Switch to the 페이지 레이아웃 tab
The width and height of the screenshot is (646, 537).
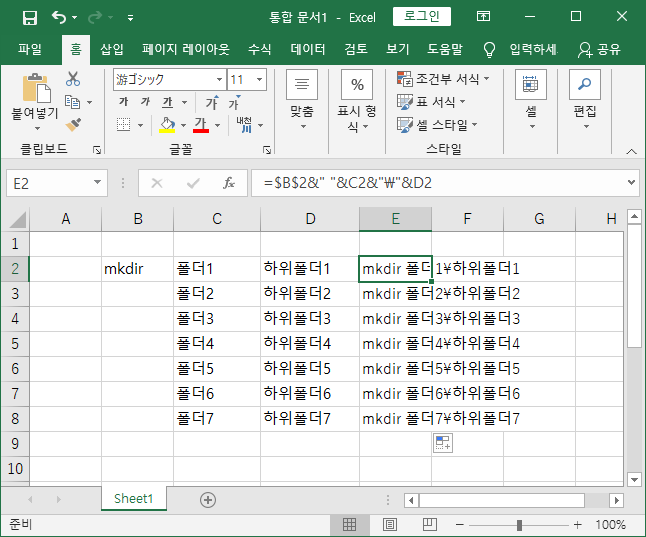point(185,49)
